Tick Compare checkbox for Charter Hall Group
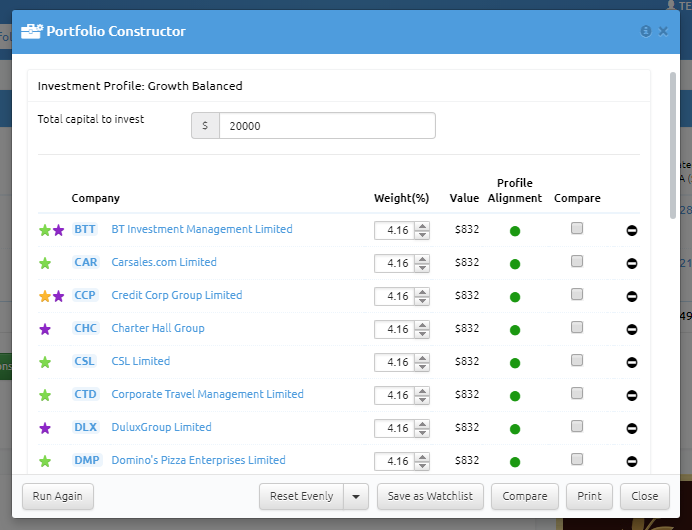 577,327
